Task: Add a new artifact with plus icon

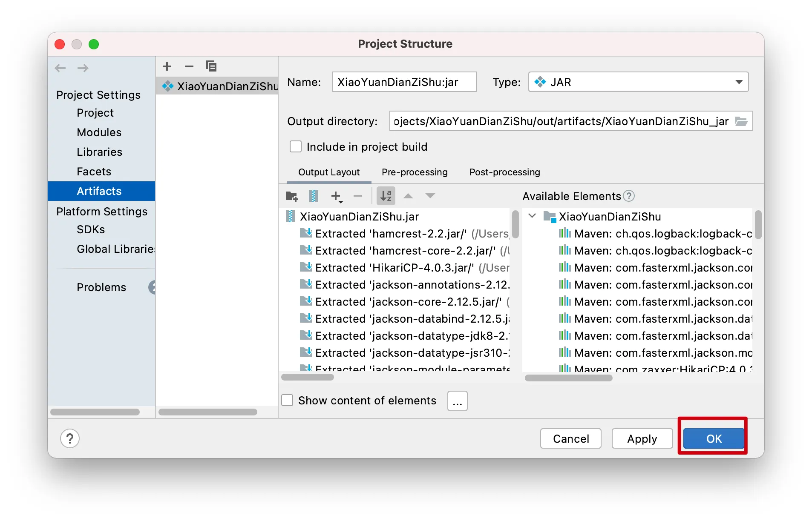Action: [x=167, y=66]
